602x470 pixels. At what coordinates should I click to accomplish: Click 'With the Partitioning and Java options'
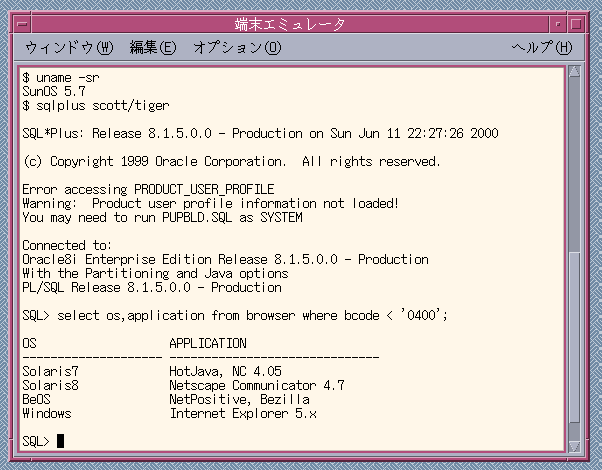pyautogui.click(x=155, y=273)
